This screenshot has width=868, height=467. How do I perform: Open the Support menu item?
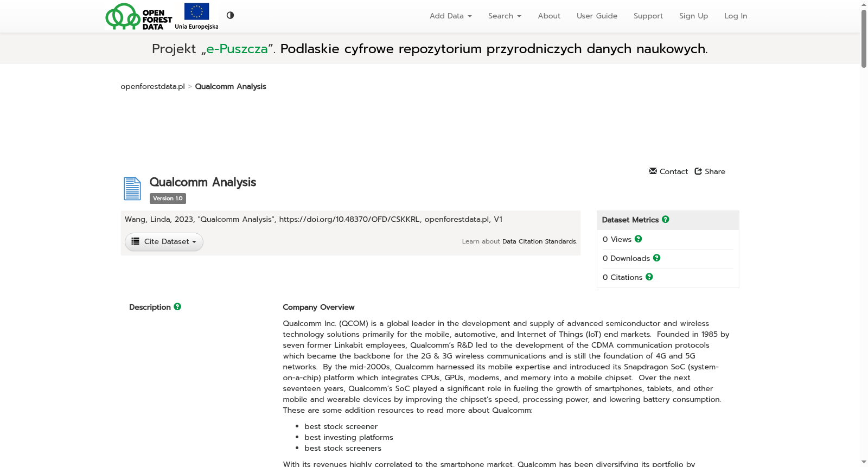click(x=648, y=16)
